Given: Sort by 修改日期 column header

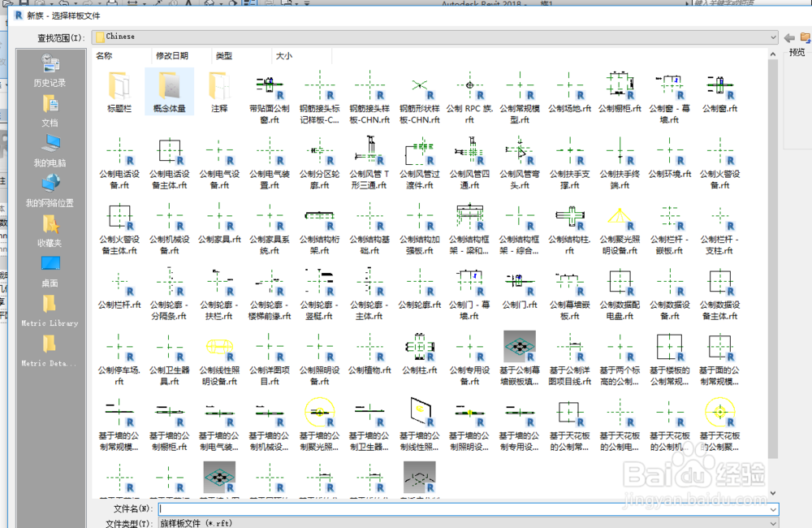Looking at the screenshot, I should coord(172,55).
